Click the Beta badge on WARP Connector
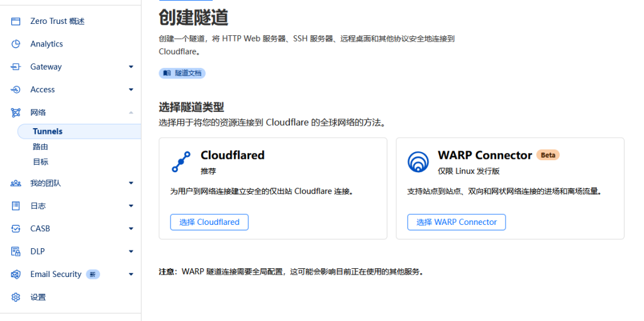644x321 pixels. tap(548, 155)
